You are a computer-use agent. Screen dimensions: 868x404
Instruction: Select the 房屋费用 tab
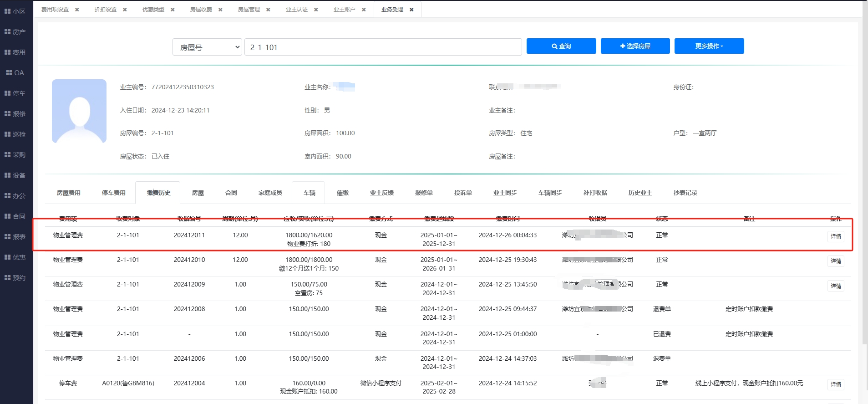tap(69, 193)
